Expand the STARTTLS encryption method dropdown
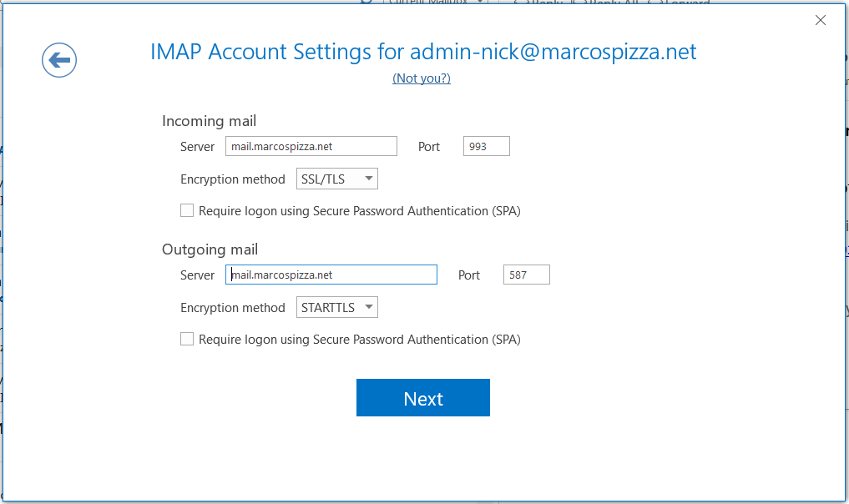The width and height of the screenshot is (849, 504). (337, 307)
